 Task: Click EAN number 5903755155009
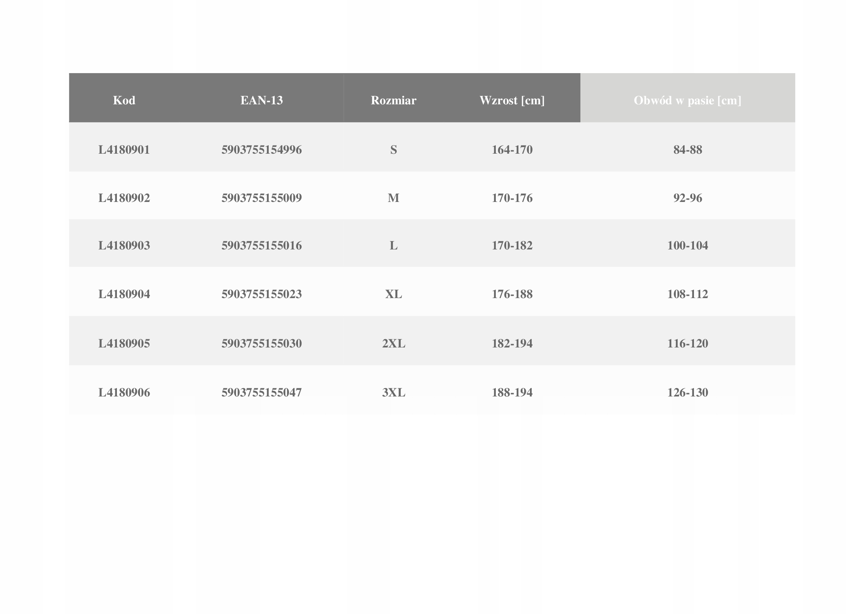coord(262,198)
